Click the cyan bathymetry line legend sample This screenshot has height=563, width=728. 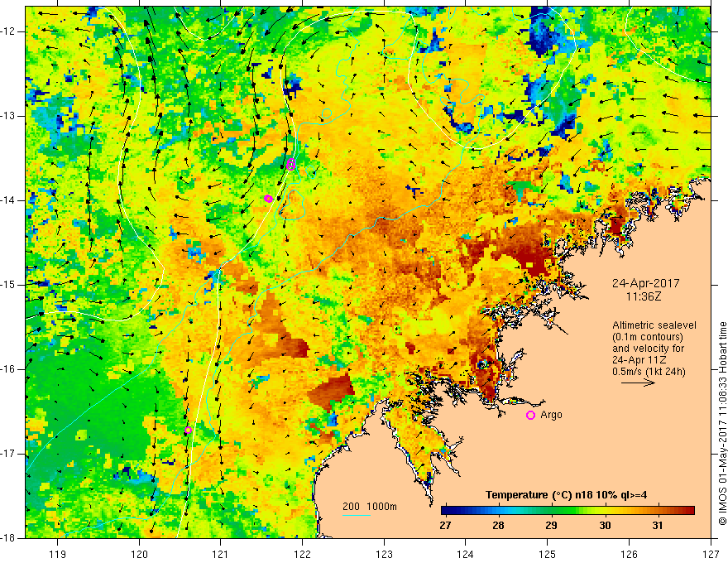coord(356,515)
